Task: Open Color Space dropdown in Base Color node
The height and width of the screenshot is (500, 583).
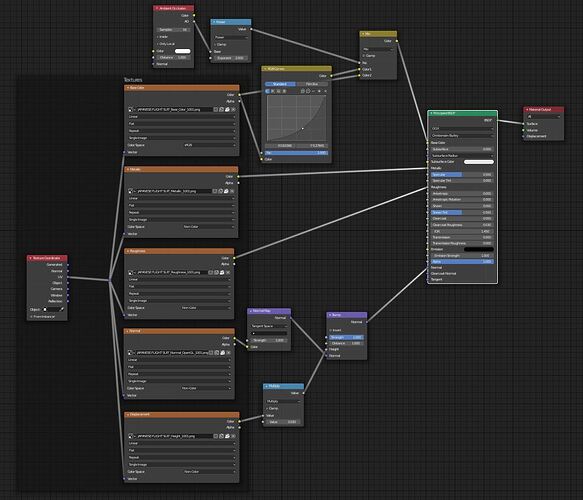Action: pyautogui.click(x=210, y=145)
